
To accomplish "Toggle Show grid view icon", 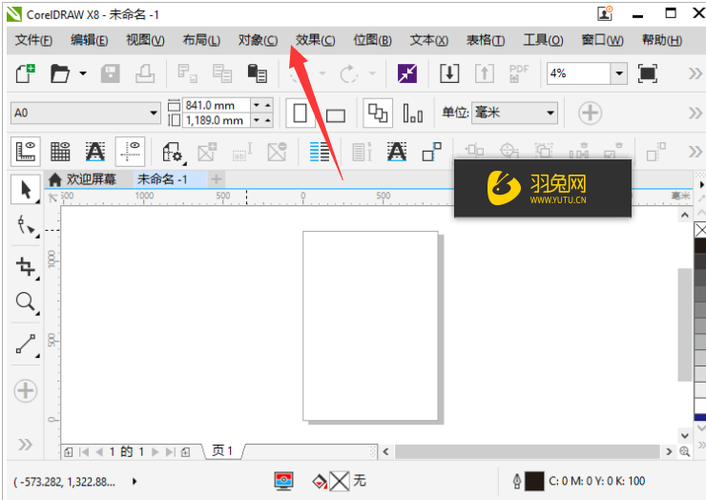I will coord(60,152).
